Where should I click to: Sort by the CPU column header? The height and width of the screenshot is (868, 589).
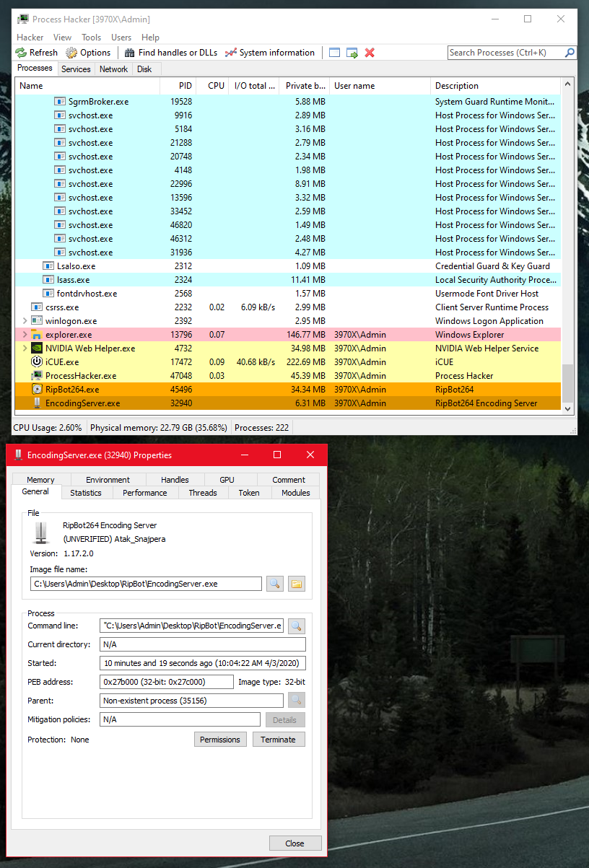point(212,85)
